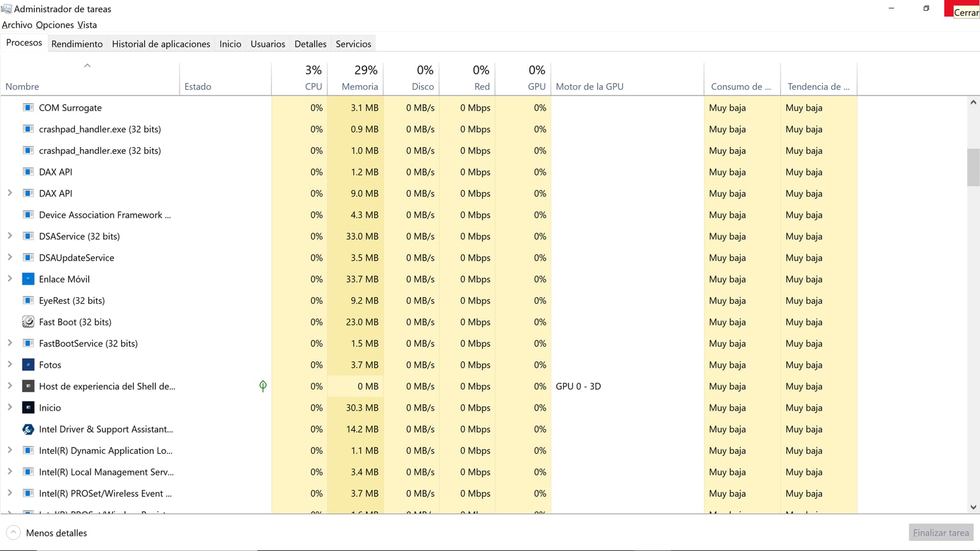This screenshot has width=980, height=551.
Task: Expand the DAX API process group
Action: [x=10, y=193]
